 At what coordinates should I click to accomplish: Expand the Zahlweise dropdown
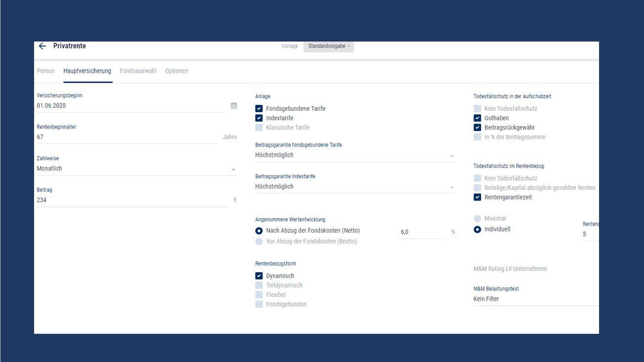pos(234,169)
